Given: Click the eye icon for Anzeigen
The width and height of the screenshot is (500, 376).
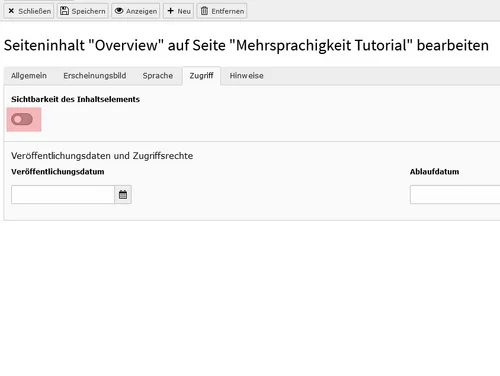Looking at the screenshot, I should (x=119, y=11).
